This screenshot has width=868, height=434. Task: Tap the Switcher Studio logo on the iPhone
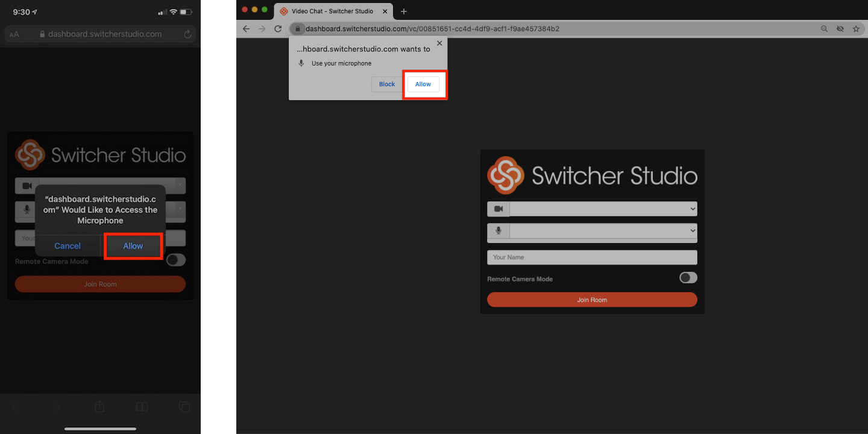[x=100, y=155]
